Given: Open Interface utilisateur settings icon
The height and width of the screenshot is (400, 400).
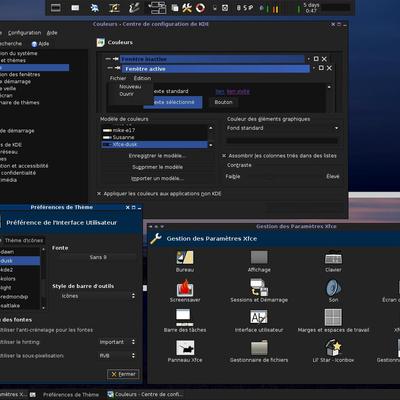Looking at the screenshot, I should click(x=259, y=317).
